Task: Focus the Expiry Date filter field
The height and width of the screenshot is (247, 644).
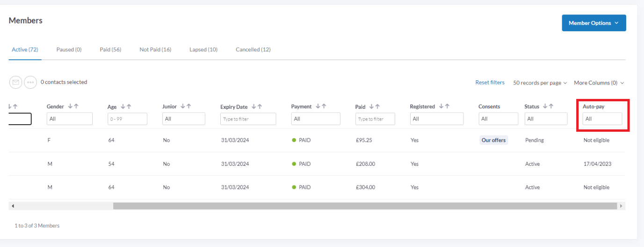Action: point(248,119)
